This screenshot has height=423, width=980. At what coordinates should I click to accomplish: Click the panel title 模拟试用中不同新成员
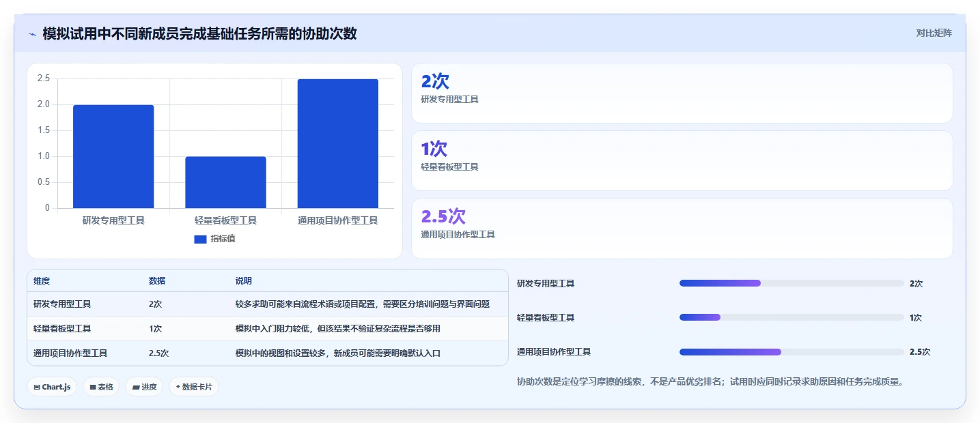199,33
